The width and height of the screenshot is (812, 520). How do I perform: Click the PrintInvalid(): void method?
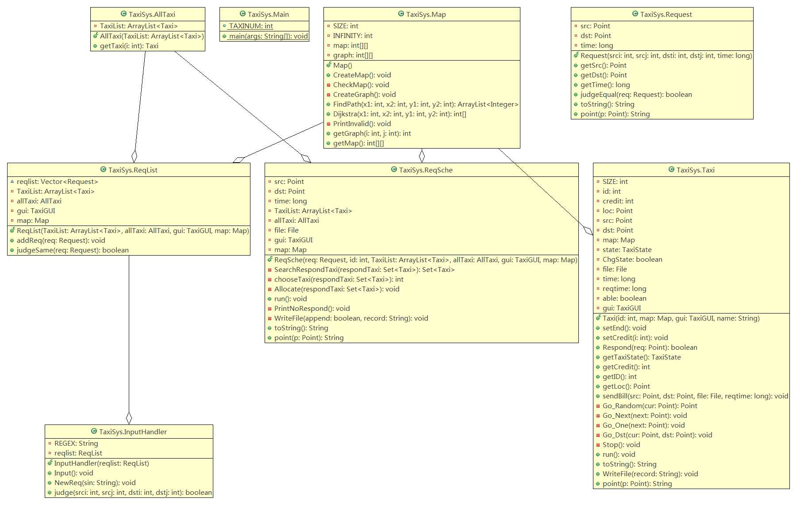click(362, 124)
